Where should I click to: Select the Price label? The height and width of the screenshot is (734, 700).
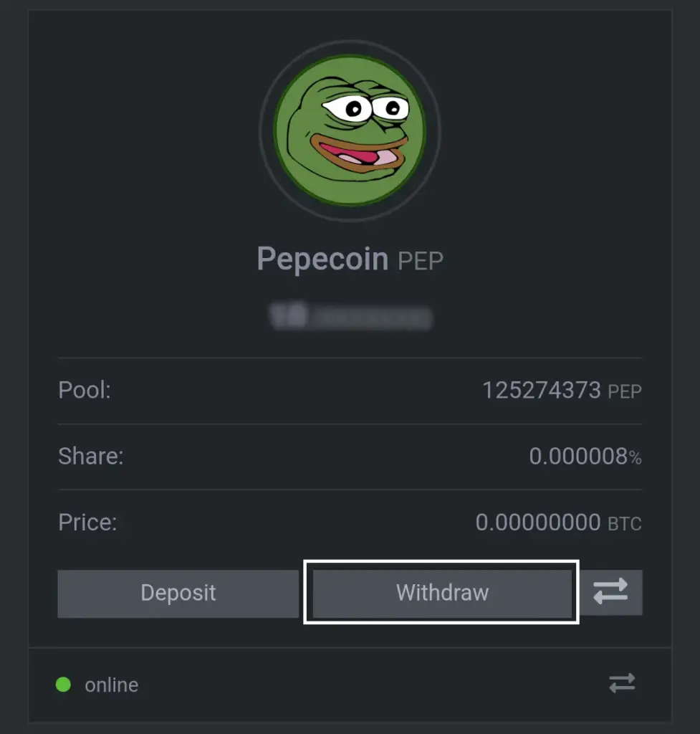coord(87,523)
